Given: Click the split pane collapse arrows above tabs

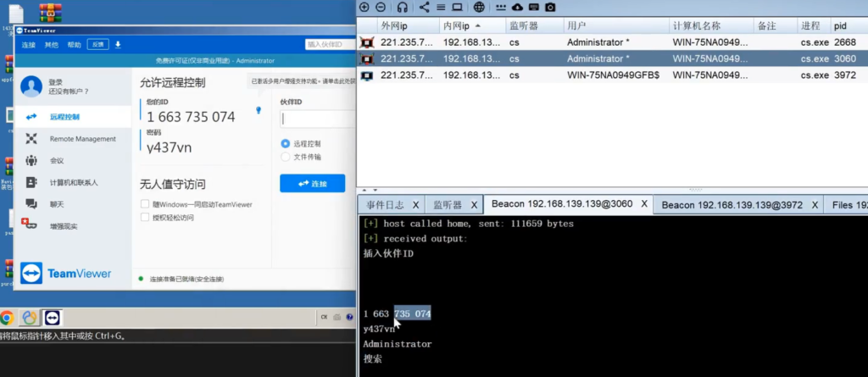Looking at the screenshot, I should tap(371, 191).
